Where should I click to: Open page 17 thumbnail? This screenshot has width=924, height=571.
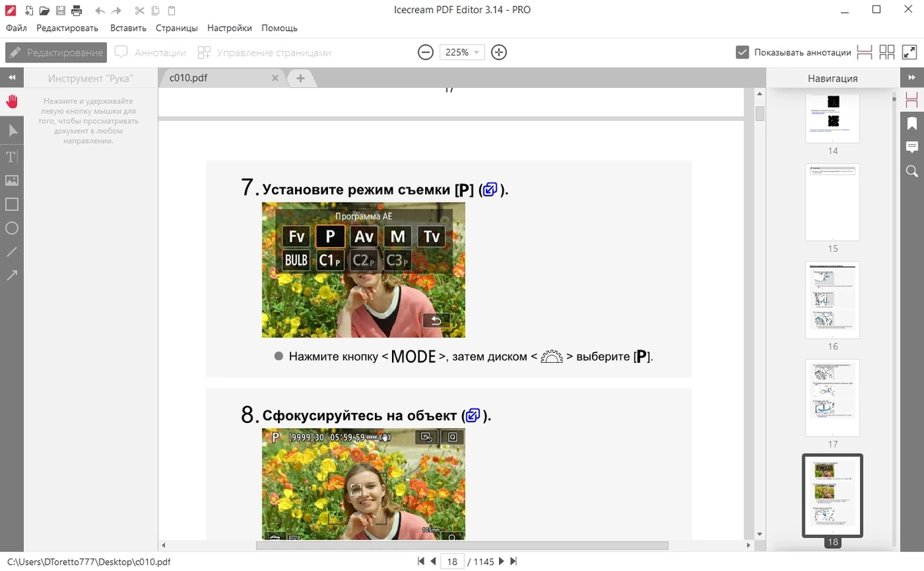point(832,398)
